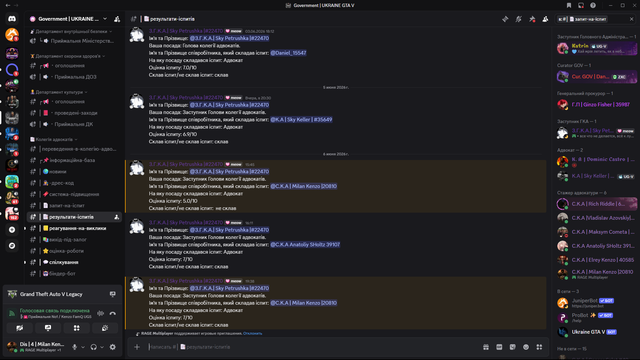This screenshot has width=640, height=360.
Task: Open Discord direct messages home icon
Action: coord(12,19)
